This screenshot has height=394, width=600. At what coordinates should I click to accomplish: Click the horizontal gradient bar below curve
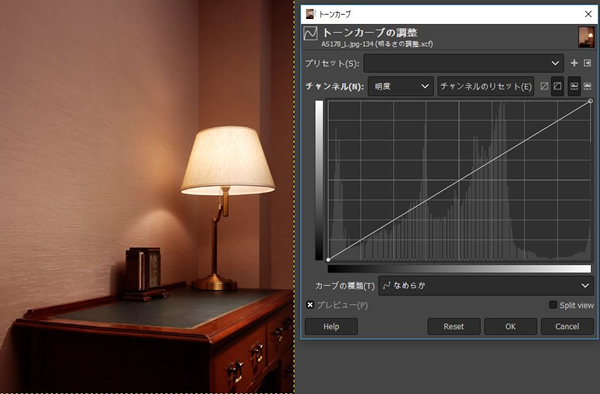click(459, 269)
